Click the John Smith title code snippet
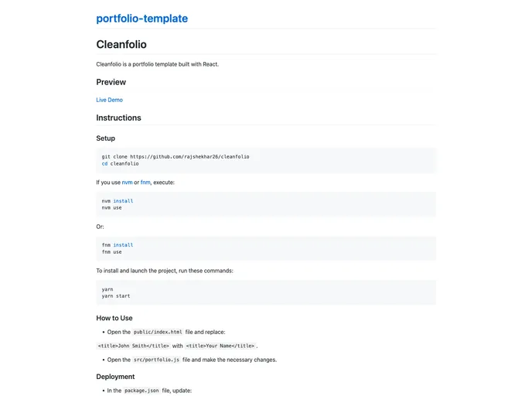The image size is (532, 396). coord(133,346)
